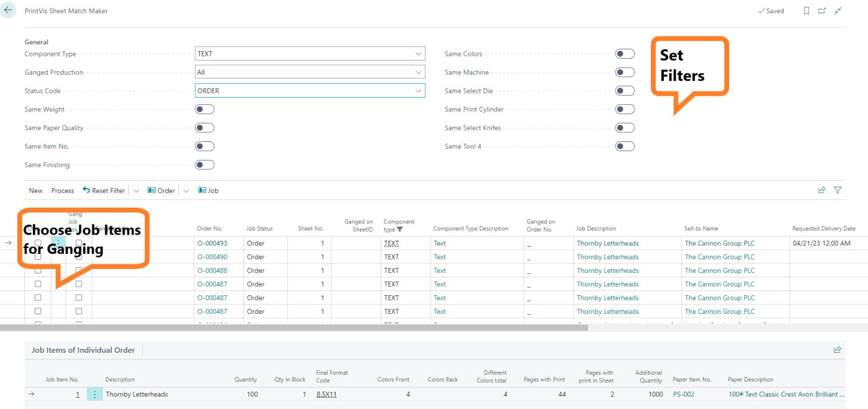Click the Job Description column header
This screenshot has width=868, height=409.
pos(596,228)
